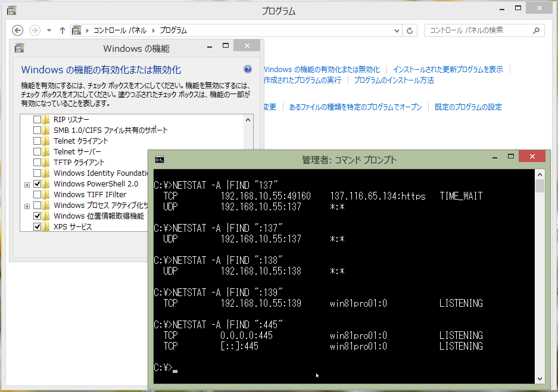The width and height of the screenshot is (558, 392).
Task: Open インストールされた更新プログラムを表示 link
Action: coord(448,70)
